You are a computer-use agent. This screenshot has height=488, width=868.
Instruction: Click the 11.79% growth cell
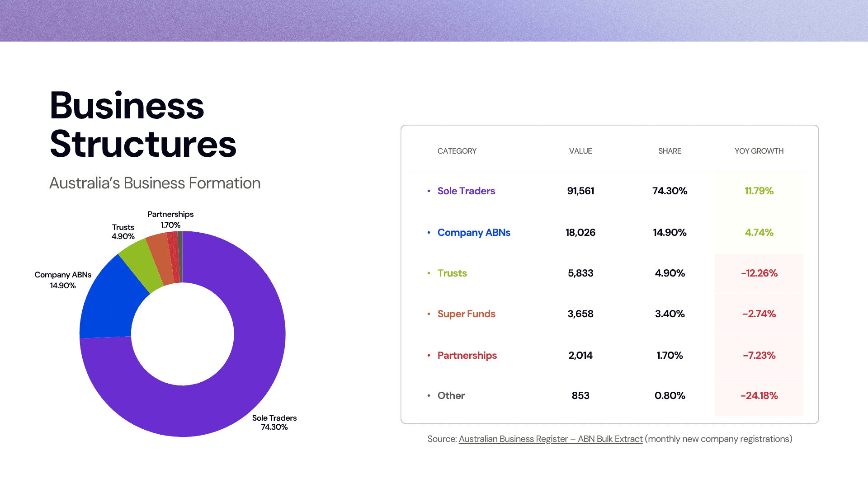759,191
